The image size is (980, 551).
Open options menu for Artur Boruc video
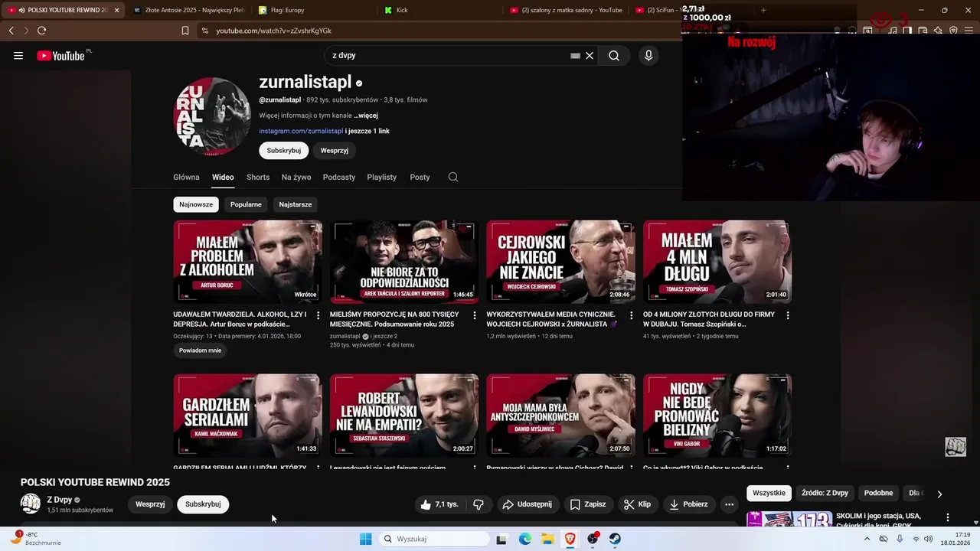[x=318, y=315]
